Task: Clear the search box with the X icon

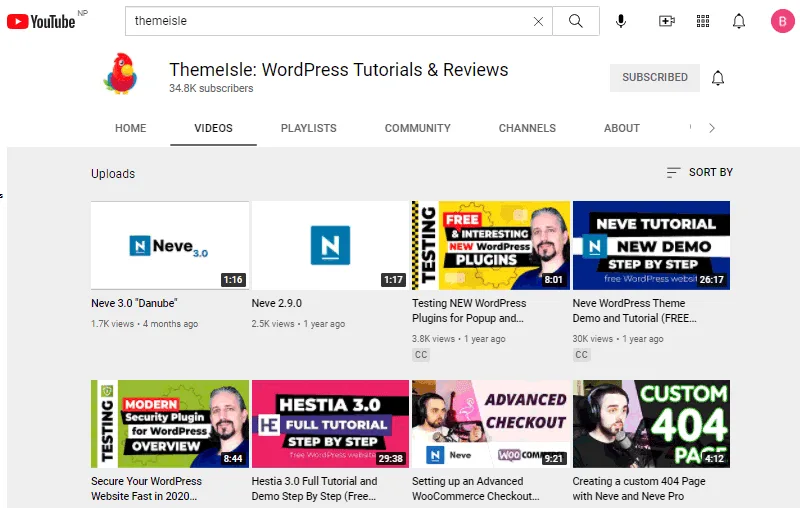Action: (538, 21)
